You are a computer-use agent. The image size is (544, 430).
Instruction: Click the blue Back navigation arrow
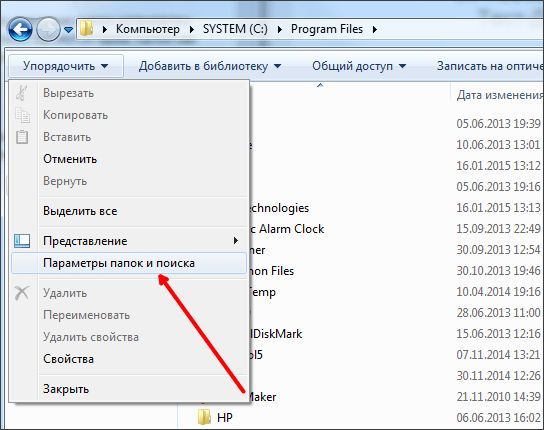tap(20, 29)
